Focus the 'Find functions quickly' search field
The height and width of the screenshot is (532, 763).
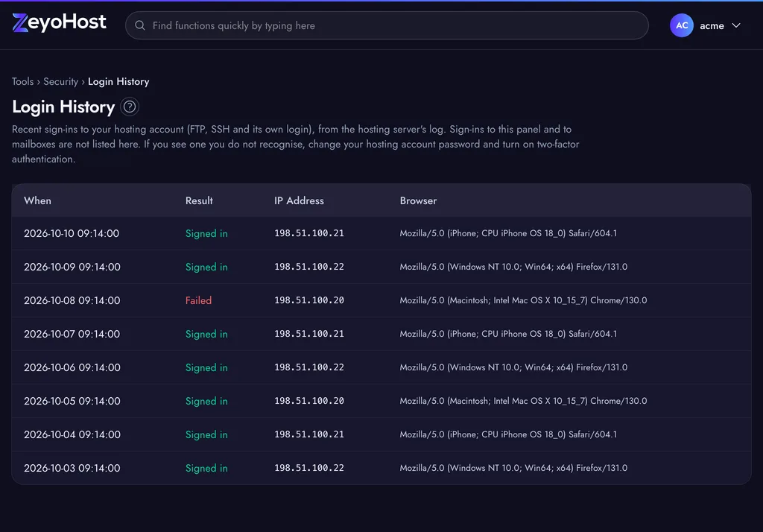tap(387, 25)
